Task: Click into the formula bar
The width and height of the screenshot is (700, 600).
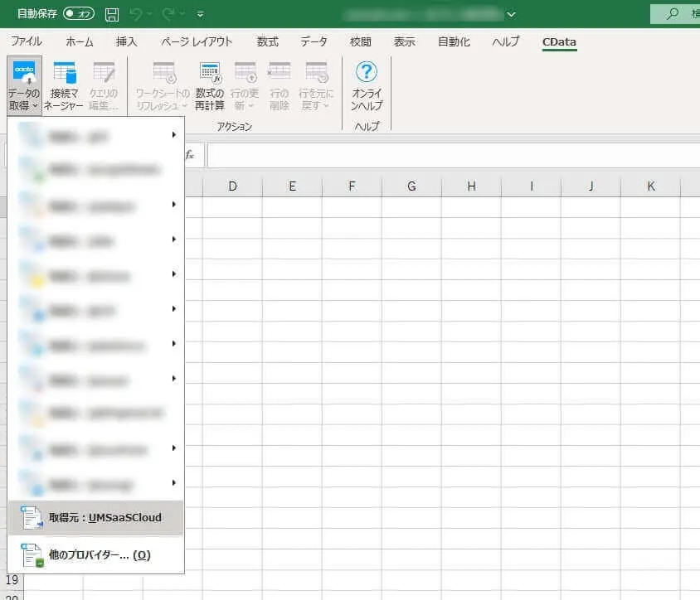Action: pyautogui.click(x=453, y=155)
